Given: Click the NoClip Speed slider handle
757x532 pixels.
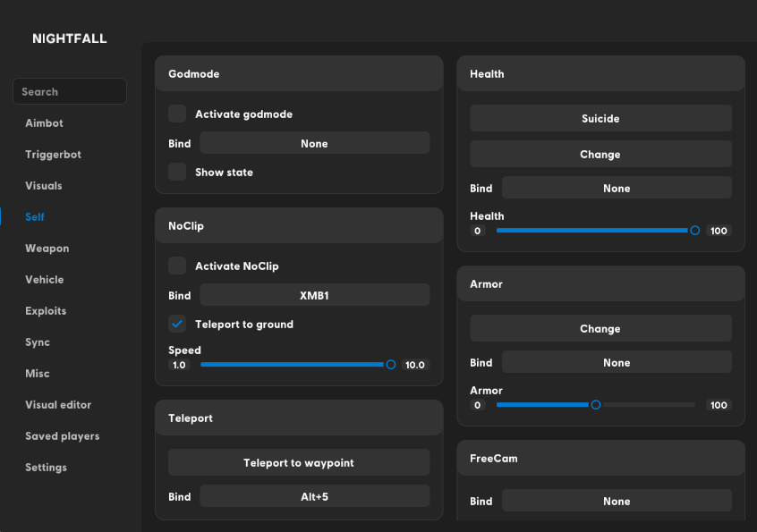Looking at the screenshot, I should (390, 365).
